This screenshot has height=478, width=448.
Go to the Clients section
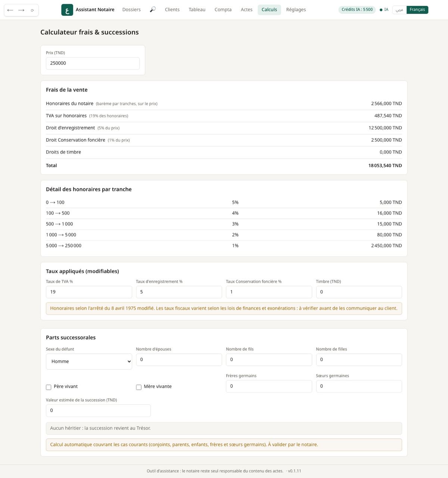pyautogui.click(x=172, y=10)
